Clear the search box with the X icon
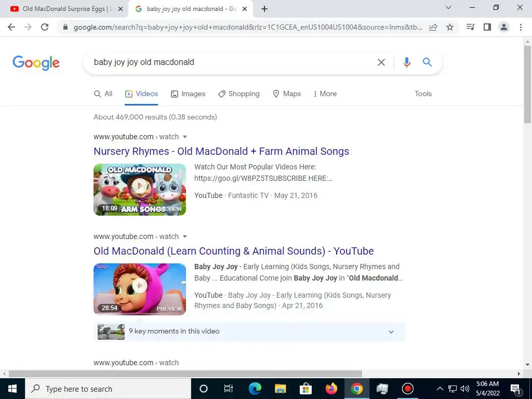532x399 pixels. pyautogui.click(x=381, y=62)
